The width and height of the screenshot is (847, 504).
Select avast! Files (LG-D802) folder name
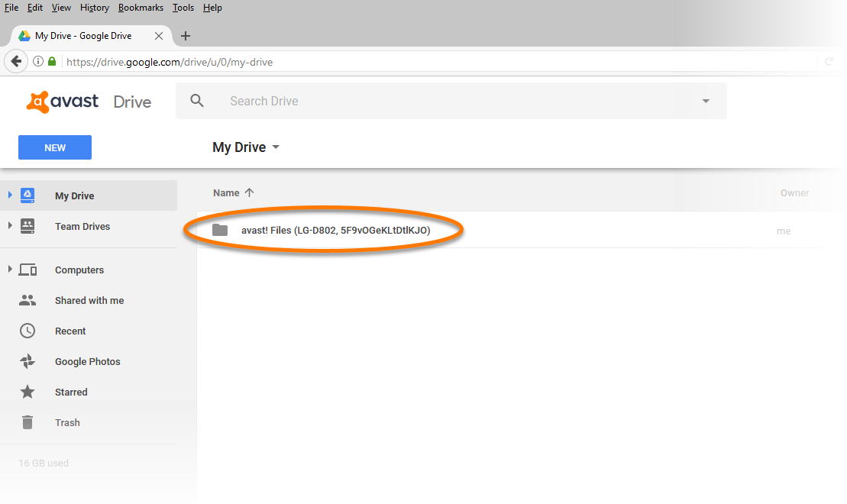(x=336, y=231)
